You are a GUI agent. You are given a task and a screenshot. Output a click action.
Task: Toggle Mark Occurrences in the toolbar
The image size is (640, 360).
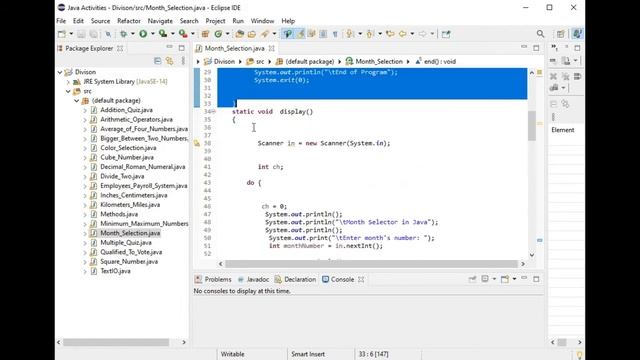(300, 34)
